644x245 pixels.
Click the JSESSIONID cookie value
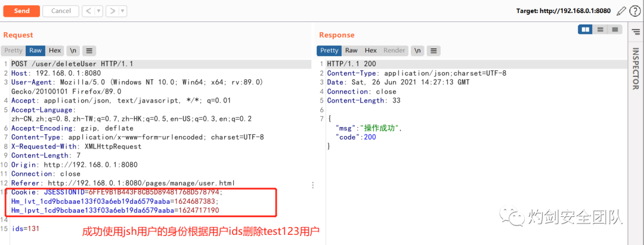click(155, 192)
